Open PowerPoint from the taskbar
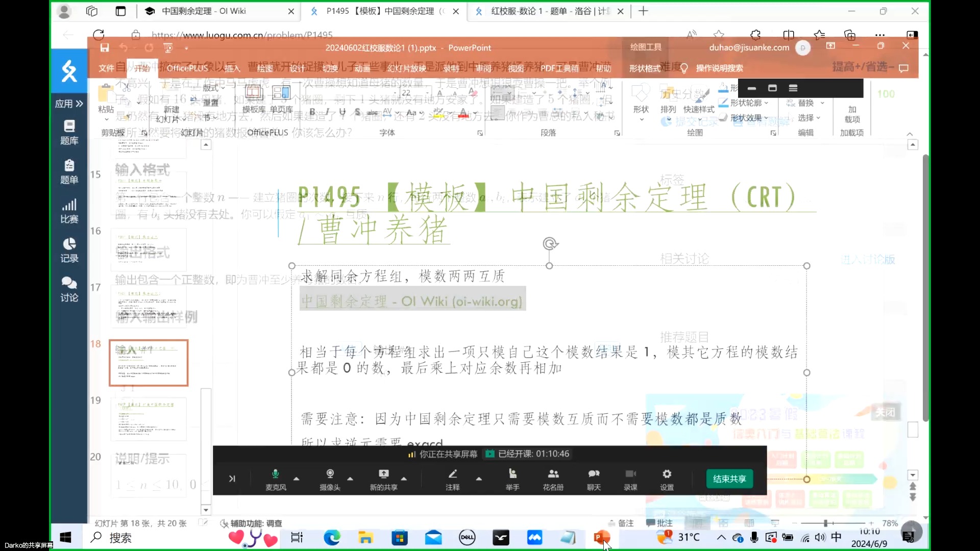980x551 pixels. 601,537
